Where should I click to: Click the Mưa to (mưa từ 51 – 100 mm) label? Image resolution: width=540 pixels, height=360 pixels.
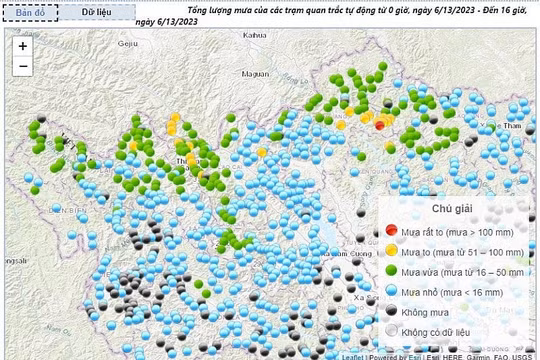point(463,253)
